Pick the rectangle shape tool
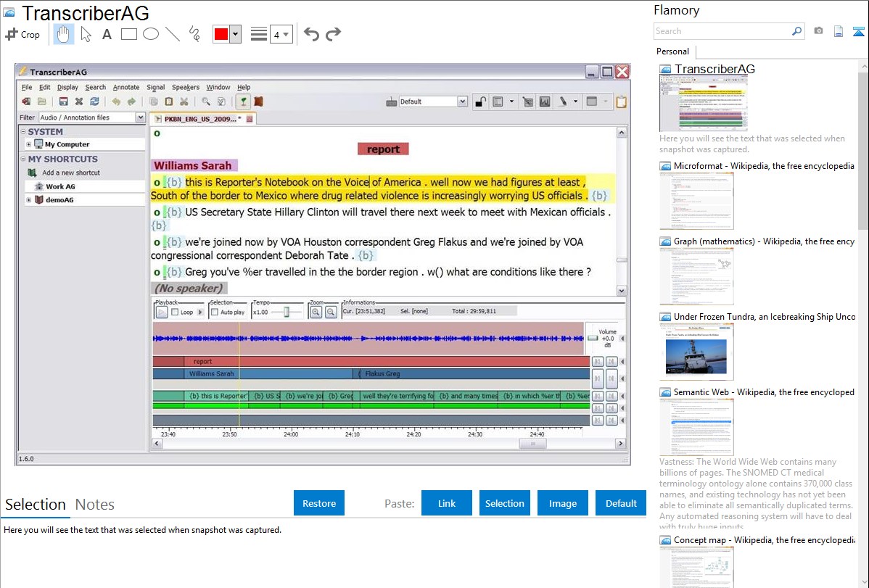This screenshot has width=869, height=588. tap(129, 34)
